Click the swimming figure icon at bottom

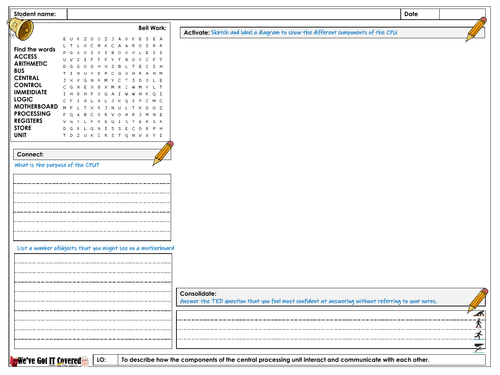tap(479, 348)
